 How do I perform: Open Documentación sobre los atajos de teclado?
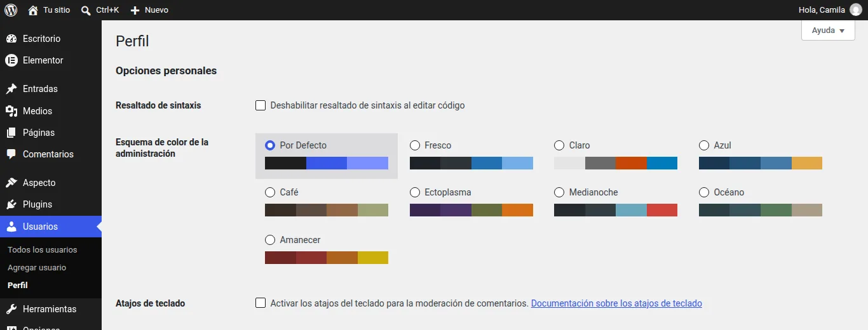click(616, 303)
